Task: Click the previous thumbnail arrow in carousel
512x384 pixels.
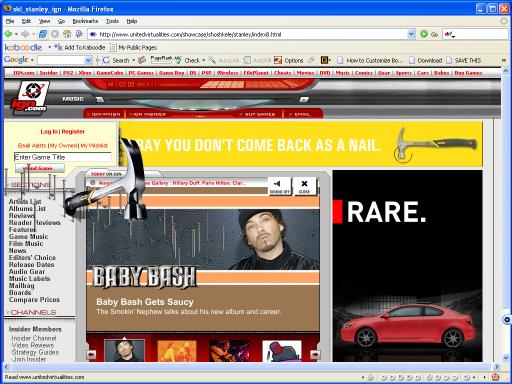Action: pos(91,355)
